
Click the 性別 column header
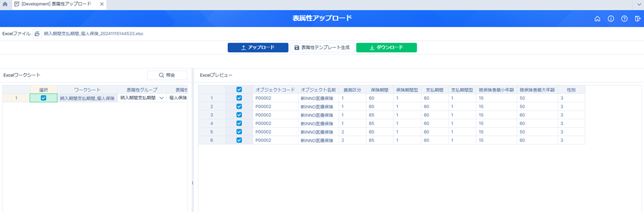pos(571,89)
